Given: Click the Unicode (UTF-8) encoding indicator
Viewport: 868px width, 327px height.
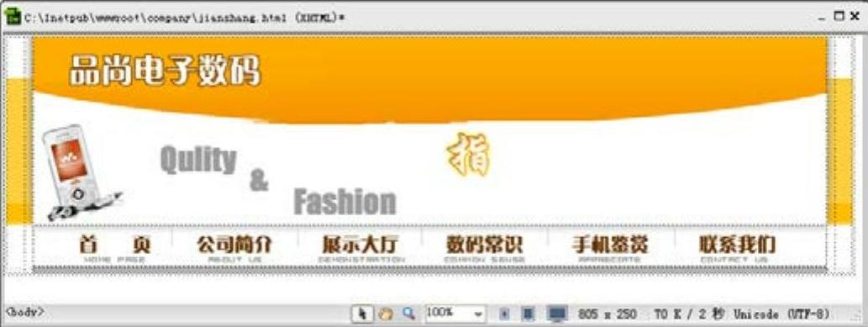Looking at the screenshot, I should click(x=781, y=314).
